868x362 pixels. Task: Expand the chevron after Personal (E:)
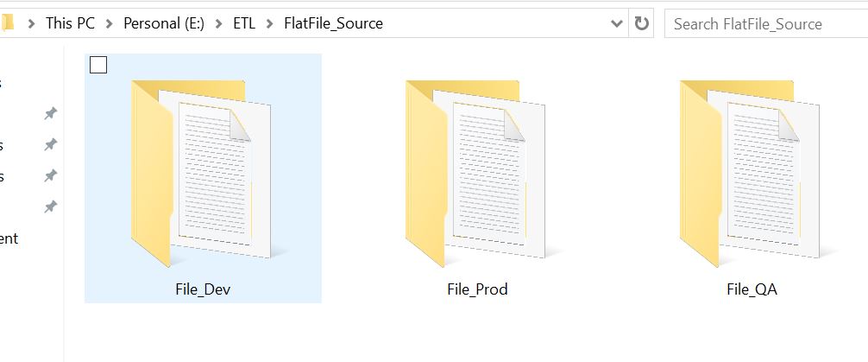point(219,23)
